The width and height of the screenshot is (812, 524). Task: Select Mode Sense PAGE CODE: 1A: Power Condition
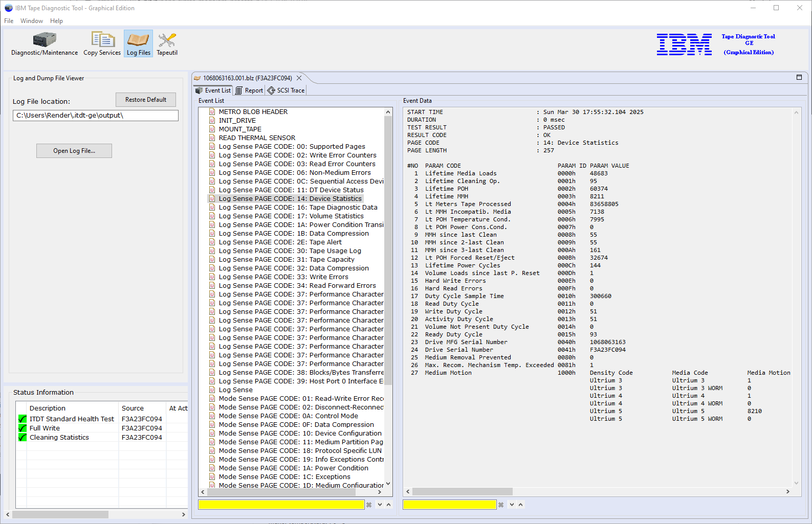(x=294, y=468)
